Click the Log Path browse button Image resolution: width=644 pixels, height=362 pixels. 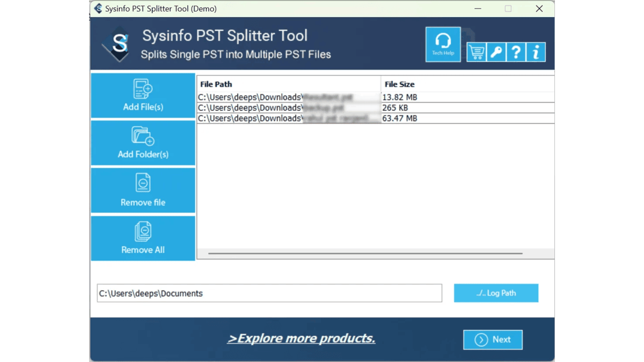[496, 293]
